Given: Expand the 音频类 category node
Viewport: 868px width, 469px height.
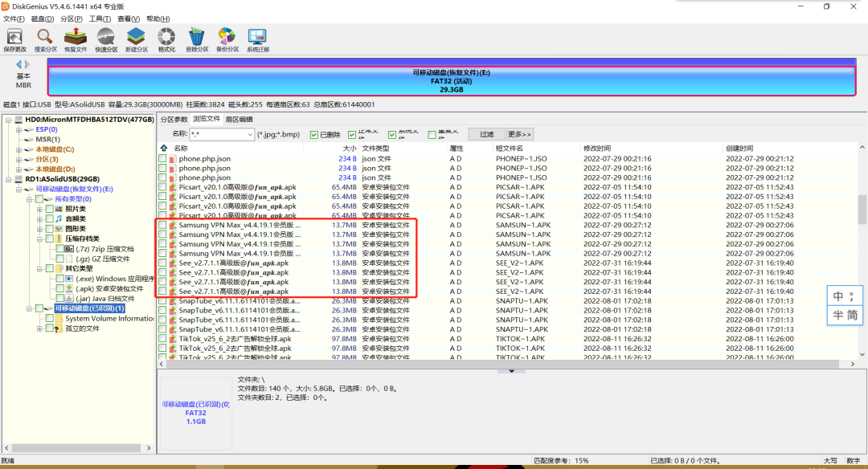Looking at the screenshot, I should click(x=39, y=218).
